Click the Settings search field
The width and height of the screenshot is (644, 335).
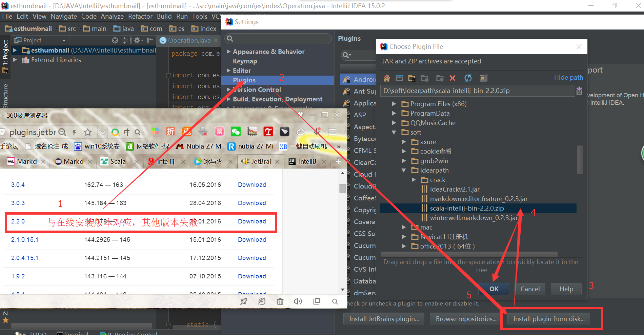(278, 39)
